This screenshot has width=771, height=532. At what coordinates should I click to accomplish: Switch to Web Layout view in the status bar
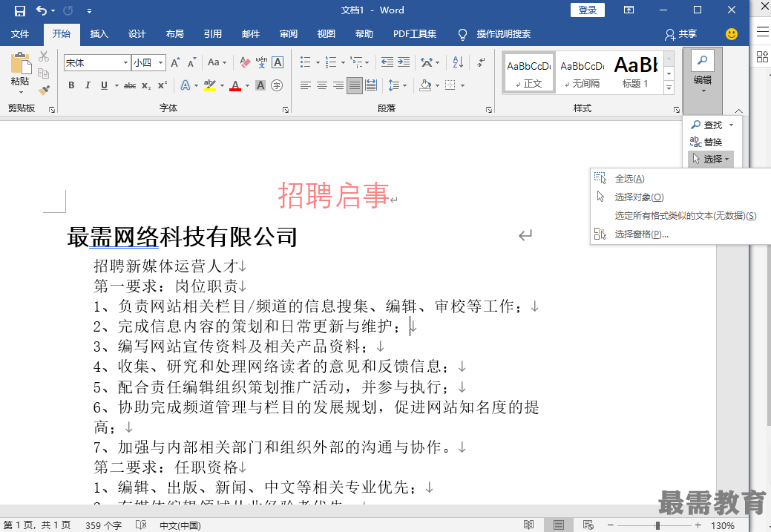588,525
